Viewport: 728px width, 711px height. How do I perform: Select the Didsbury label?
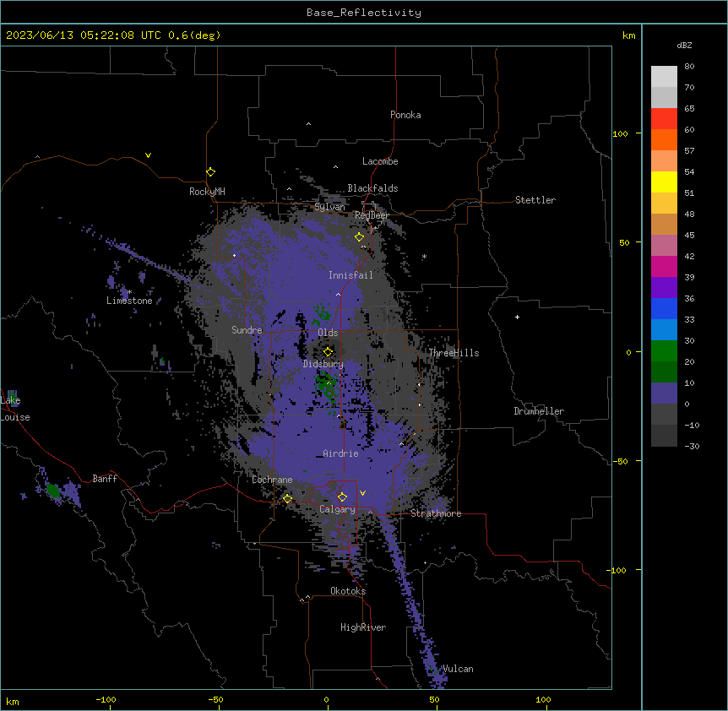click(x=323, y=364)
